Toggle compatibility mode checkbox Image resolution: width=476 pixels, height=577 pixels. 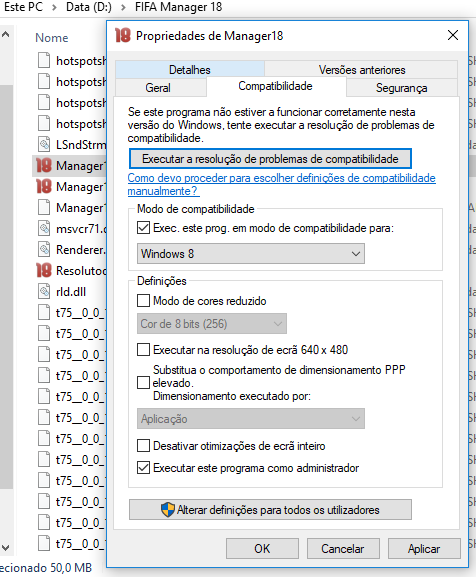[143, 228]
